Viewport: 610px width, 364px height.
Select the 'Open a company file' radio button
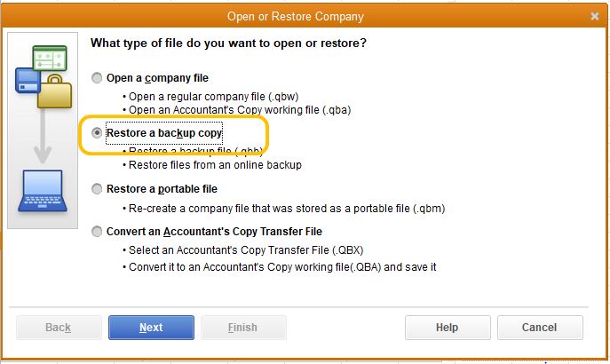[98, 78]
